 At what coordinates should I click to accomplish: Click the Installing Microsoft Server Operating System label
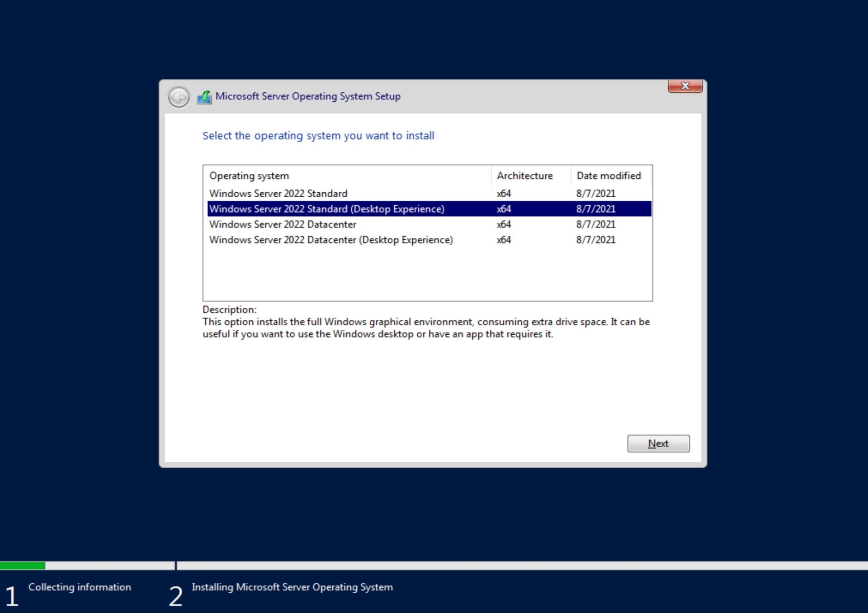tap(292, 587)
